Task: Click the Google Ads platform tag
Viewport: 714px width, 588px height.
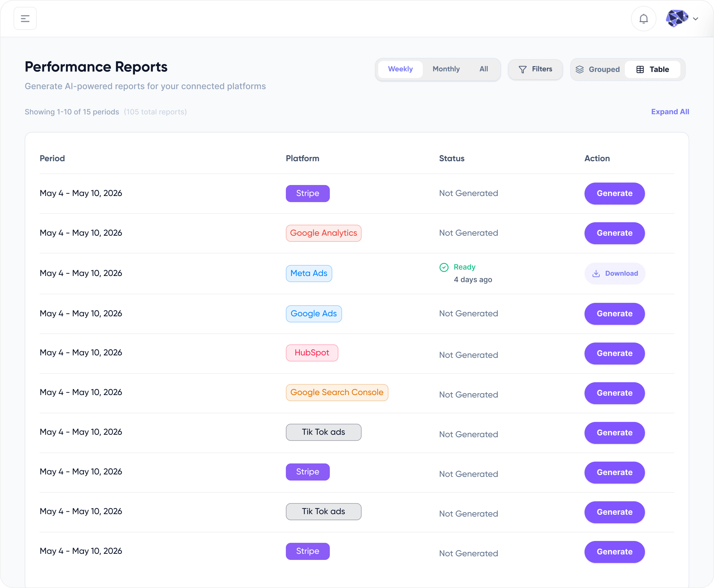Action: [313, 314]
